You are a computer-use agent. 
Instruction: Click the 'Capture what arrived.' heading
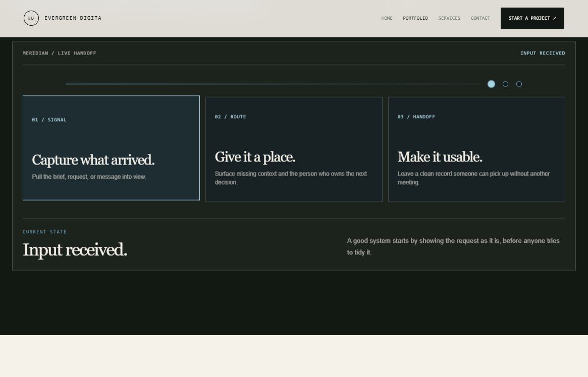(x=93, y=160)
